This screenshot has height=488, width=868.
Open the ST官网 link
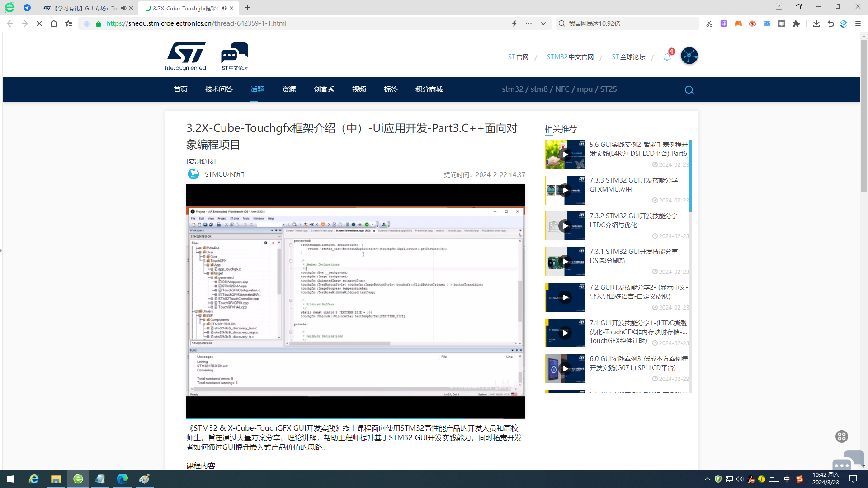pyautogui.click(x=518, y=57)
